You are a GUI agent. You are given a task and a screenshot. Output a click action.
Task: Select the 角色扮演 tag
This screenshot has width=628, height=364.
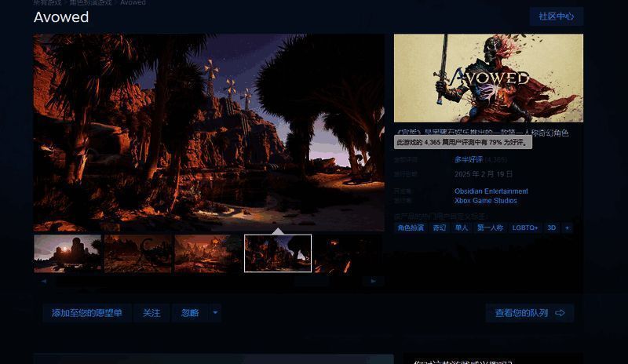click(411, 227)
